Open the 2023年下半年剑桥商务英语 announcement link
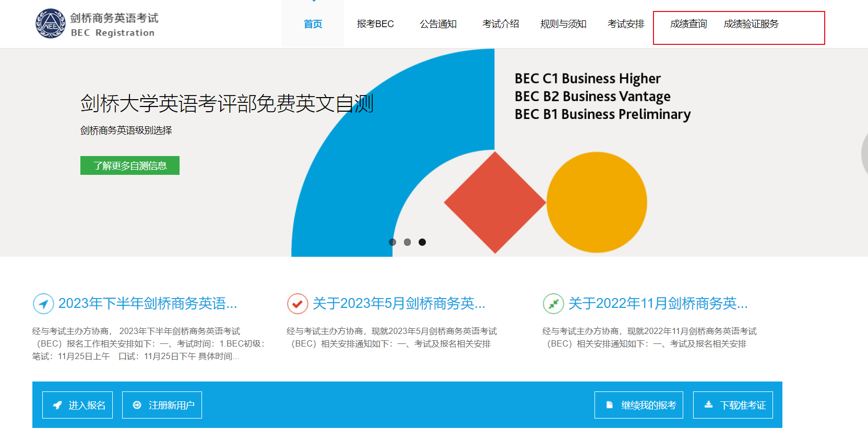Image resolution: width=868 pixels, height=429 pixels. 148,303
